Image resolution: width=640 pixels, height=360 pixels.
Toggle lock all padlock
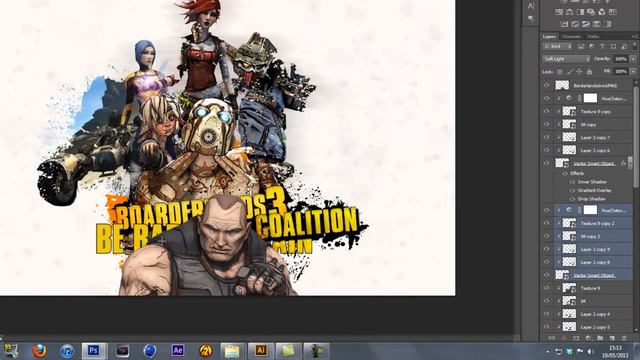589,72
